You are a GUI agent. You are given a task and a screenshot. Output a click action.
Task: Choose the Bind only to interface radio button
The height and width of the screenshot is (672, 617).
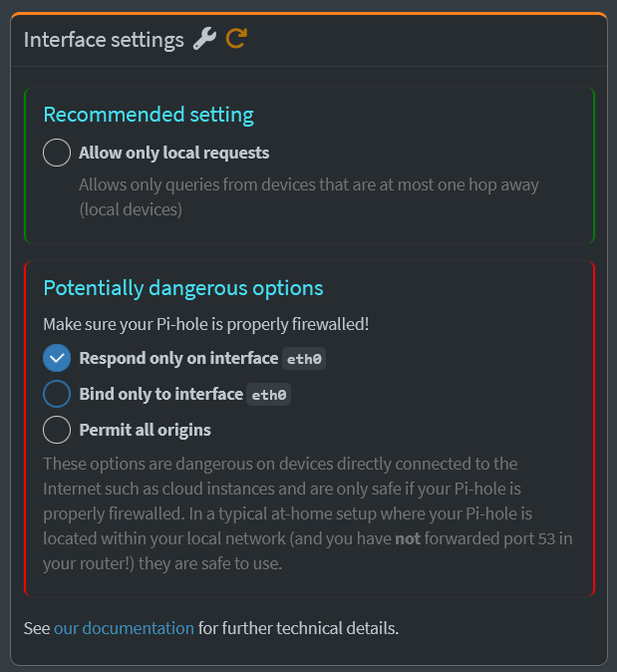(57, 394)
